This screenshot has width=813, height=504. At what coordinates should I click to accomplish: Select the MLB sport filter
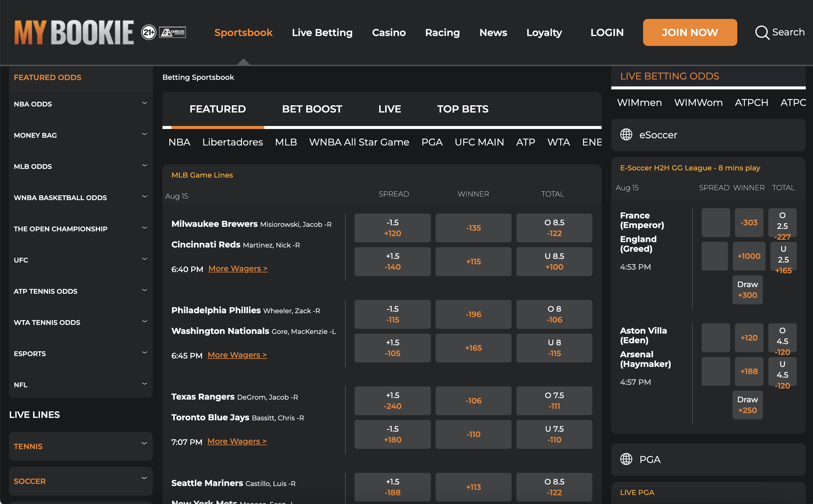coord(286,142)
